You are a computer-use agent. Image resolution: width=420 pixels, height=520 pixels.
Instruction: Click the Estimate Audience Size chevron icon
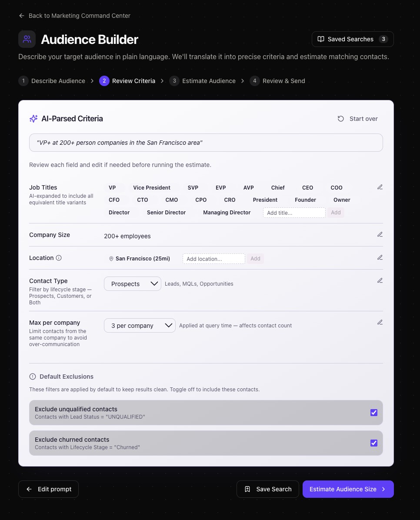pyautogui.click(x=383, y=489)
